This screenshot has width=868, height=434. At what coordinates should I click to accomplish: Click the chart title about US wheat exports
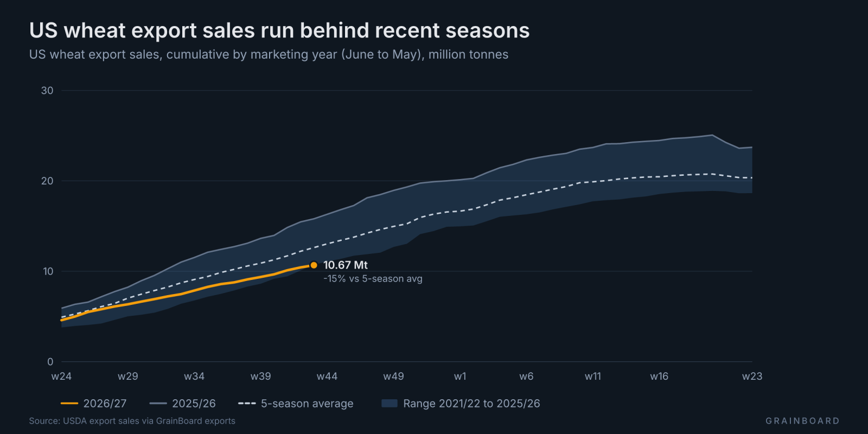pos(279,30)
